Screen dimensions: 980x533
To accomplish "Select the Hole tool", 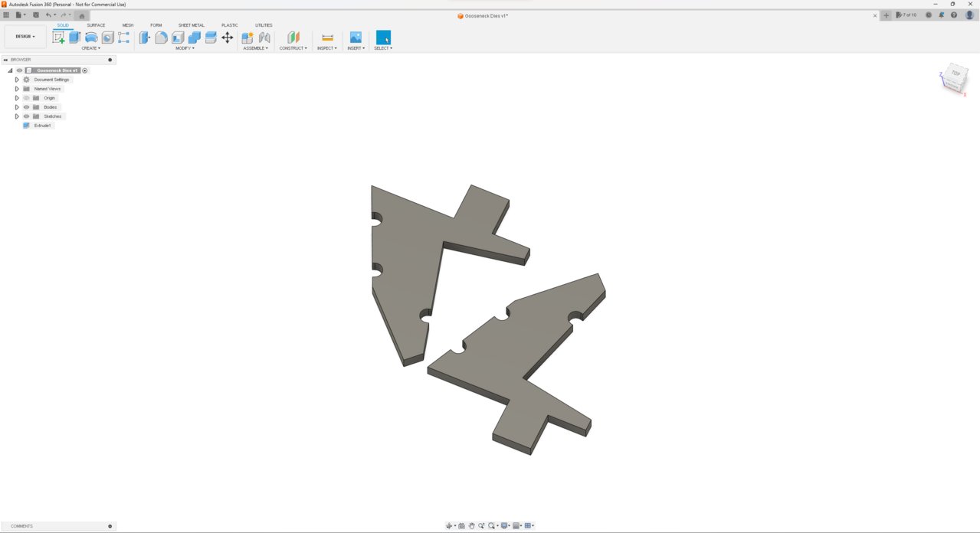I will tap(108, 38).
